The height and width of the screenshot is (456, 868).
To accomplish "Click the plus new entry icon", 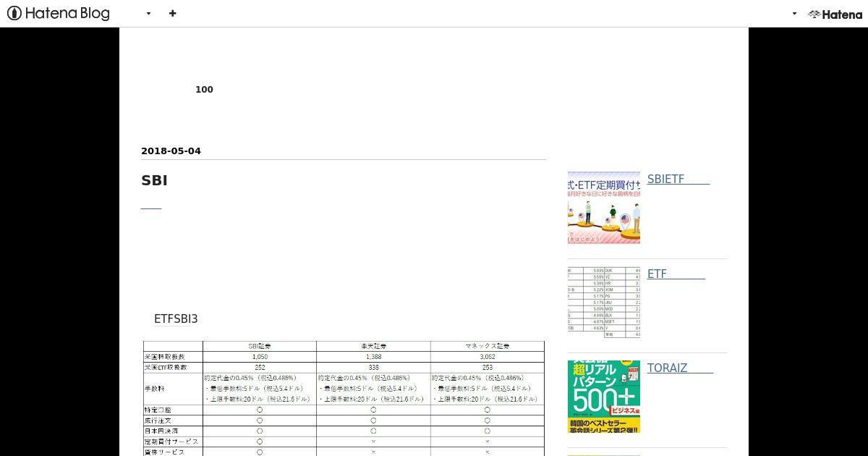I will point(172,13).
